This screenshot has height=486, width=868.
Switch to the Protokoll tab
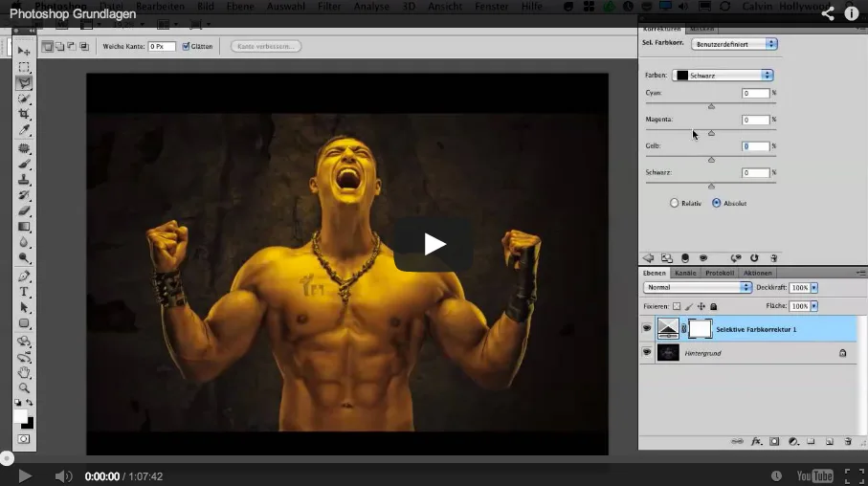coord(720,273)
